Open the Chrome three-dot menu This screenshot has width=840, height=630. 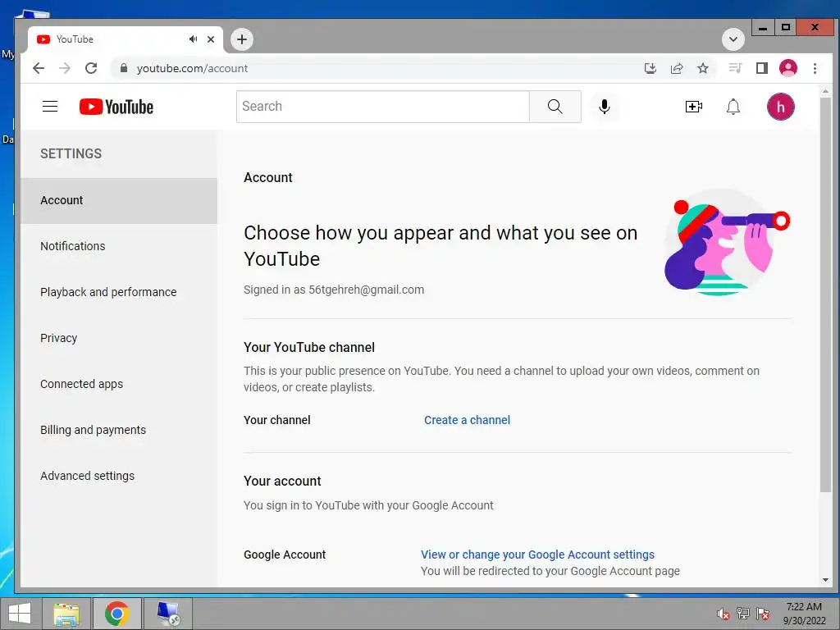(x=815, y=68)
